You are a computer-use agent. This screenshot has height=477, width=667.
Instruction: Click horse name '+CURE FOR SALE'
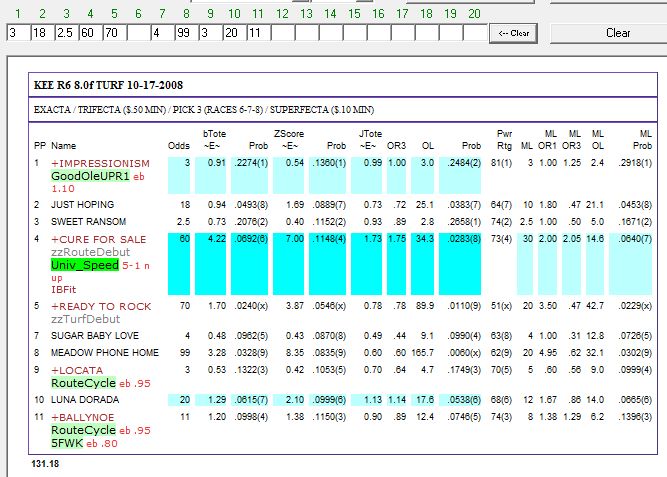point(99,240)
